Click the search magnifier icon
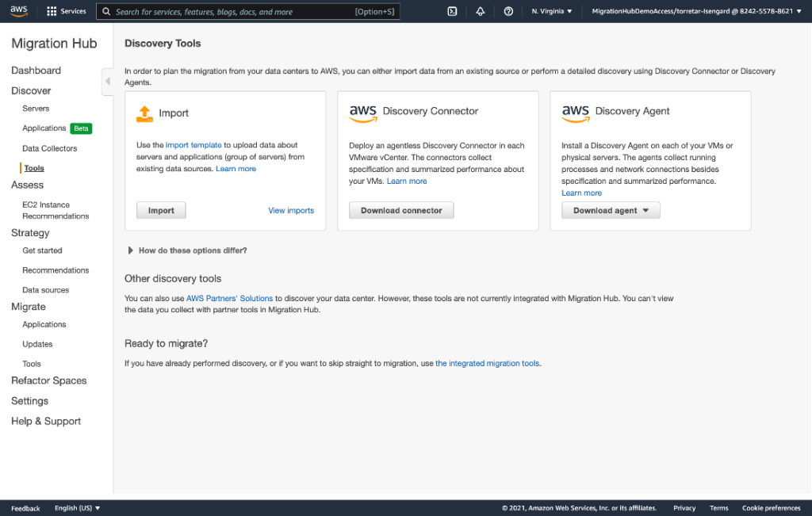 [105, 11]
